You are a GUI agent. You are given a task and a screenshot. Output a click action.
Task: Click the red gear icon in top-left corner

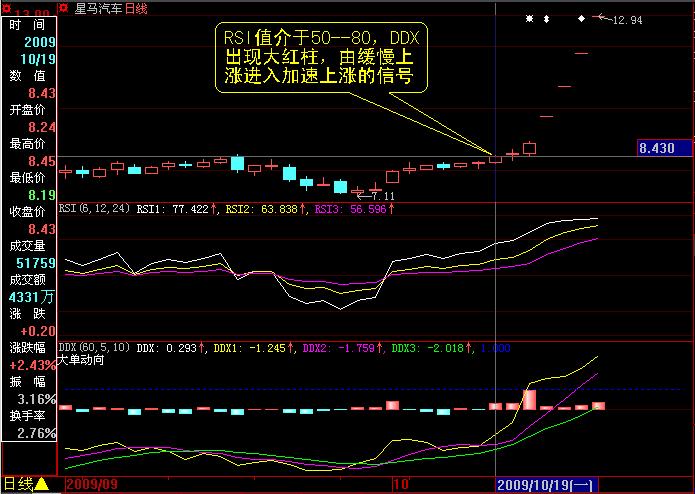pos(7,8)
